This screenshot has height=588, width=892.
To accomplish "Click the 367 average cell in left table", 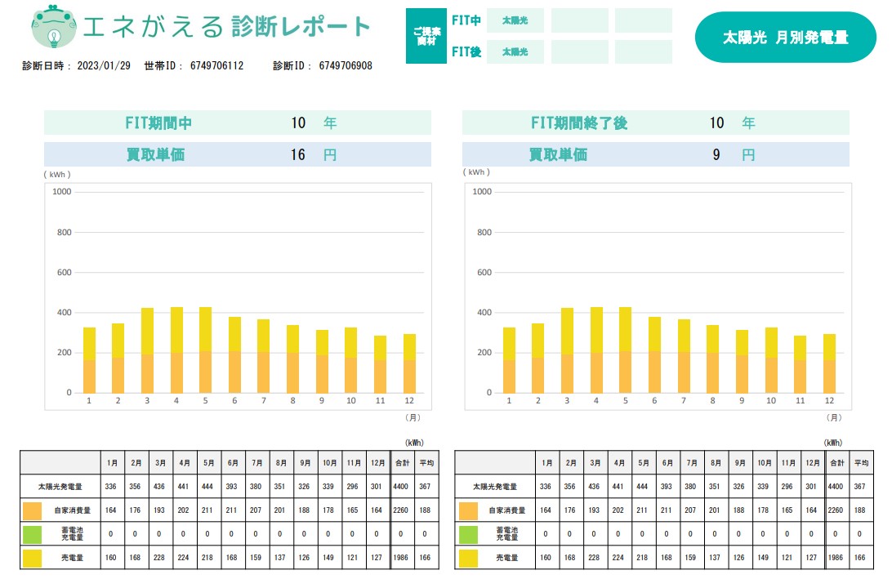I will (425, 487).
